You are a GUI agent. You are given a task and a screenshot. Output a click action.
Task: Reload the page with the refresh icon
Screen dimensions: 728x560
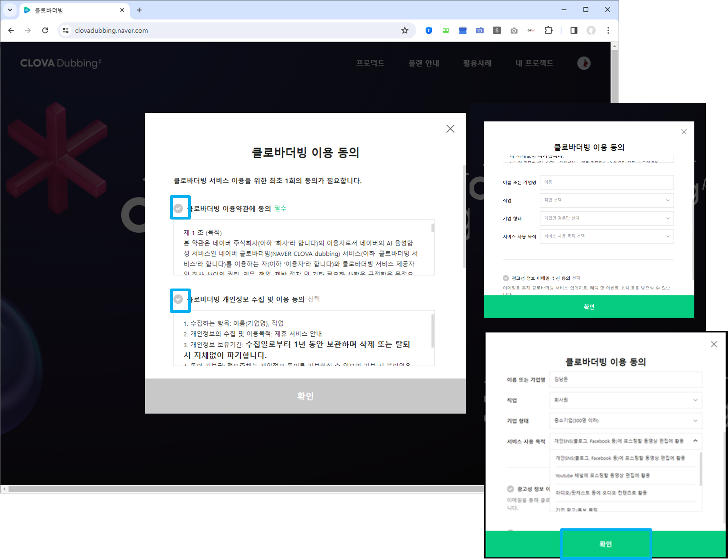[x=45, y=30]
